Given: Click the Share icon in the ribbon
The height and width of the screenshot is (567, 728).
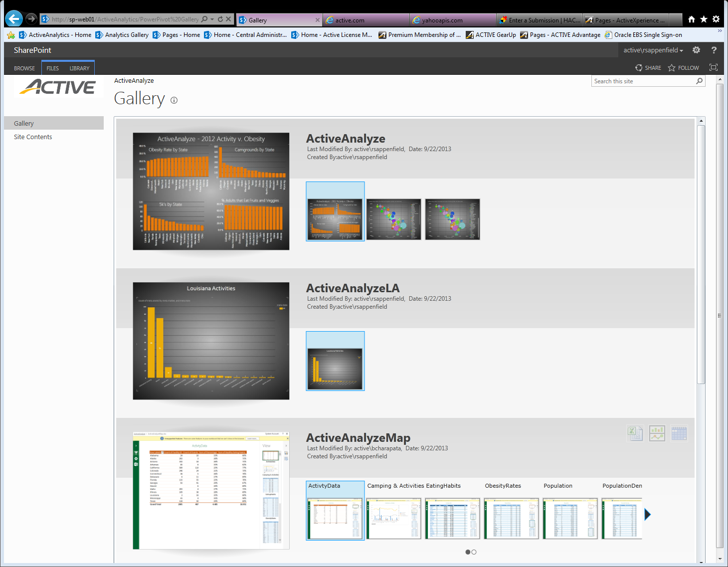Looking at the screenshot, I should pos(639,68).
